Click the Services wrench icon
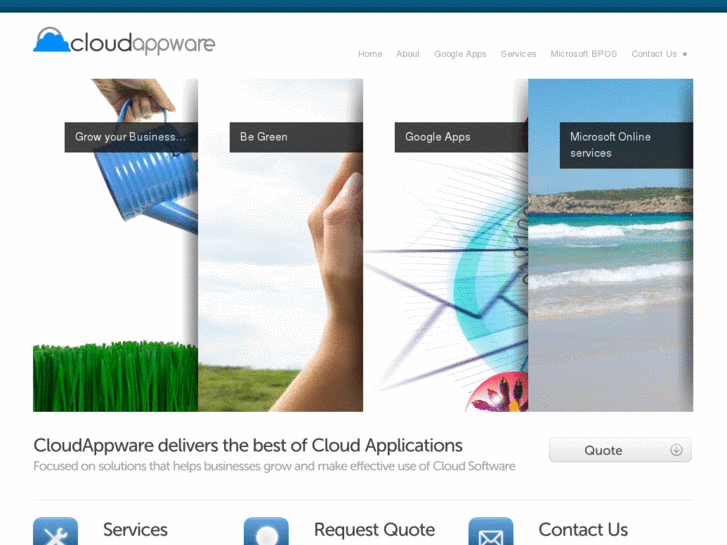Viewport: 727px width, 545px height. 56,531
